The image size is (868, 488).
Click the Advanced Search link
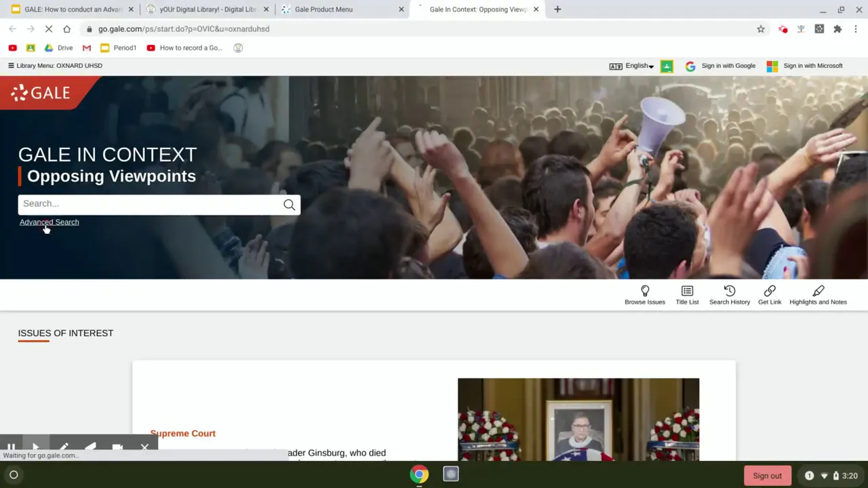click(49, 222)
